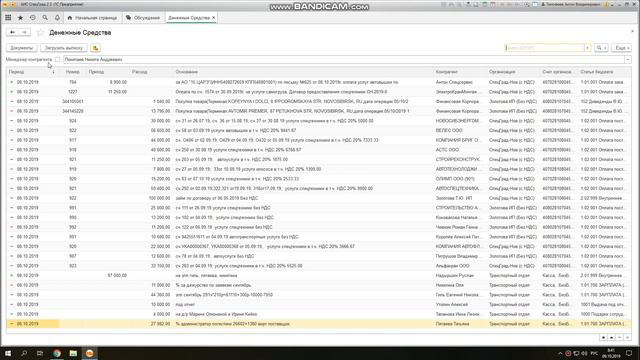Viewport: 640px width, 360px height.
Task: Open the taskbar clock and date
Action: [611, 353]
